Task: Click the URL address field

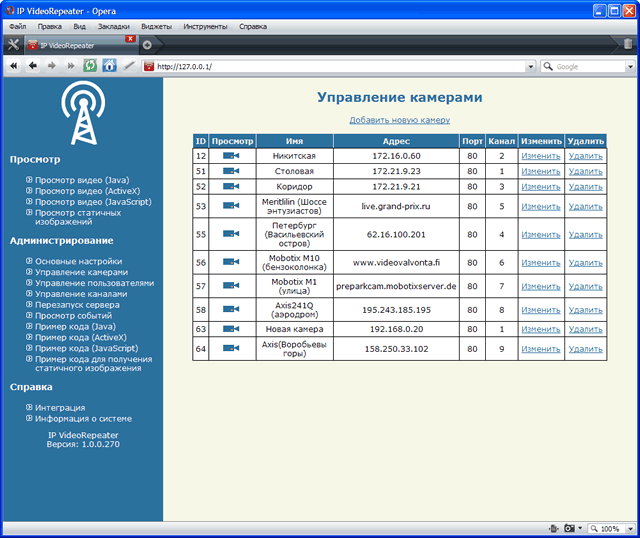Action: [x=341, y=66]
